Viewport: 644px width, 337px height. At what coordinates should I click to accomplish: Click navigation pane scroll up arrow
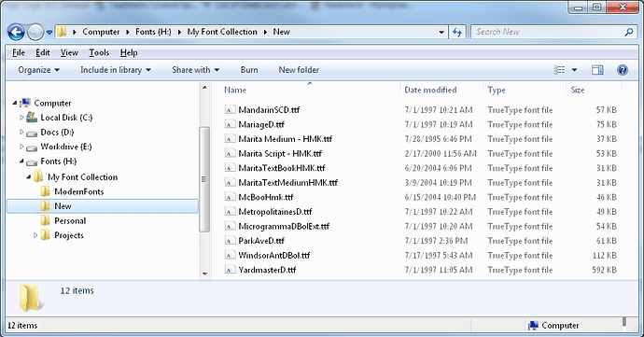coord(204,87)
